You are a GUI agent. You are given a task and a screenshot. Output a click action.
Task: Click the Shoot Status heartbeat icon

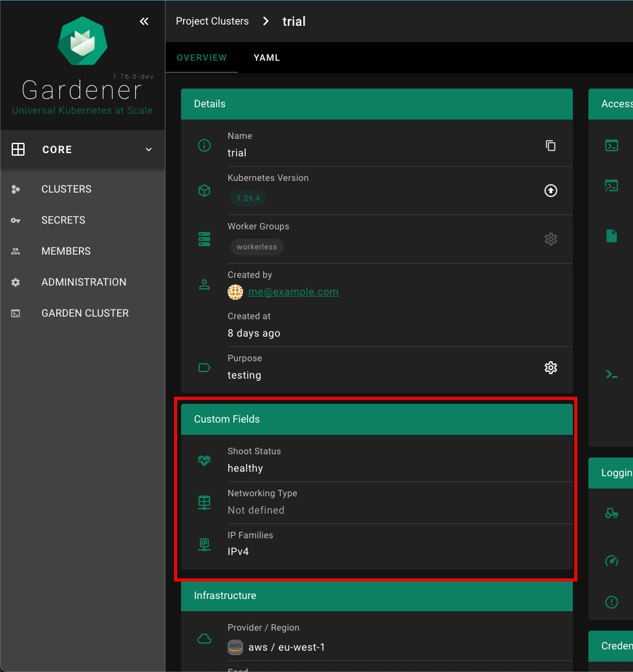204,461
